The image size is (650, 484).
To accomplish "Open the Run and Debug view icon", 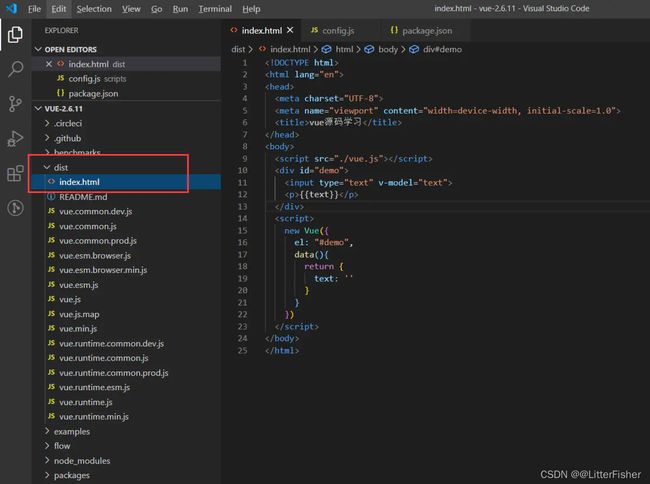I will point(15,138).
